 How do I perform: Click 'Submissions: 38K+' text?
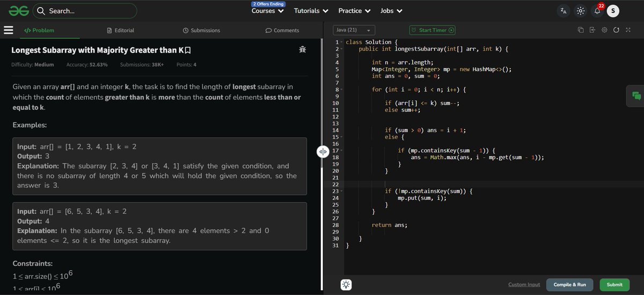[142, 64]
